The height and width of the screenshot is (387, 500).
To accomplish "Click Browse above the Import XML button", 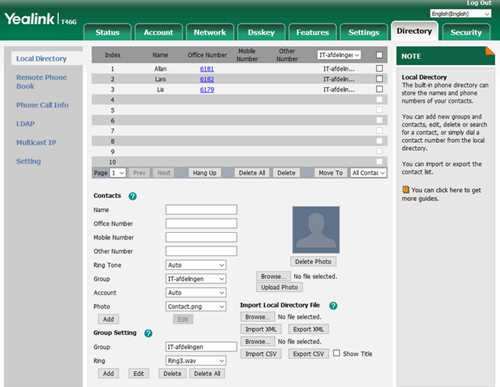I will tap(257, 317).
